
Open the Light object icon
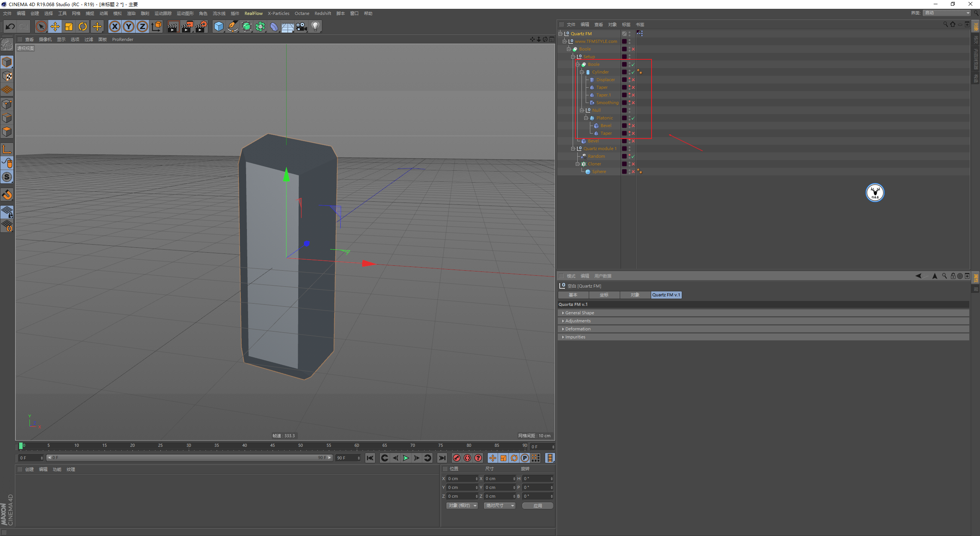(x=315, y=26)
